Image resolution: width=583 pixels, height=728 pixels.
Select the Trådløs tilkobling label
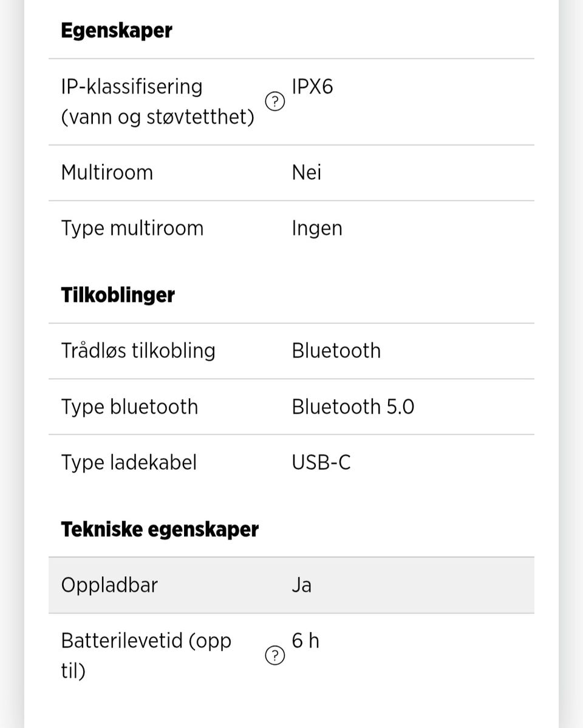tap(138, 351)
